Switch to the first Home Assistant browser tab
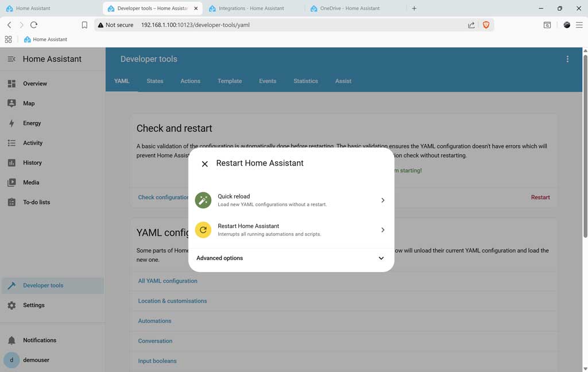The height and width of the screenshot is (372, 588). pos(52,8)
